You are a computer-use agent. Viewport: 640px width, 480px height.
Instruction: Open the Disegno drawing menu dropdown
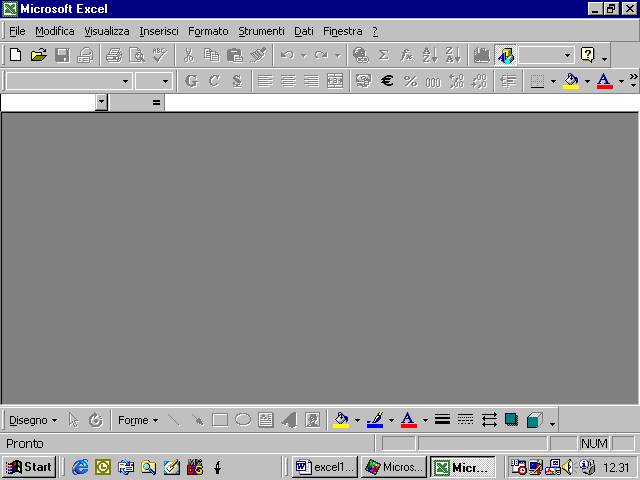pyautogui.click(x=33, y=420)
